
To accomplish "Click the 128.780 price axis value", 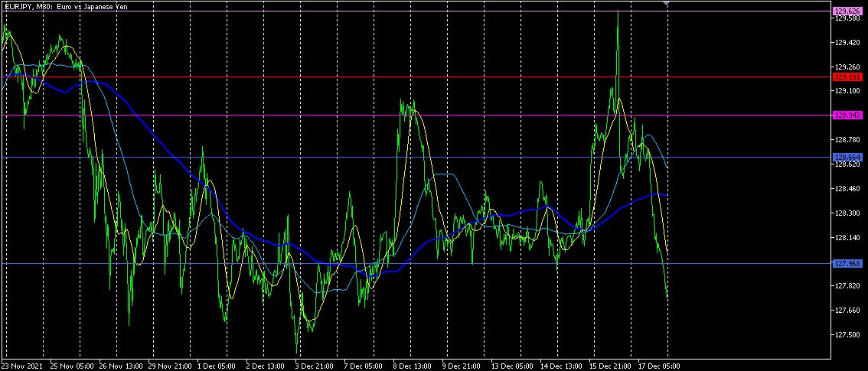I will pyautogui.click(x=847, y=140).
